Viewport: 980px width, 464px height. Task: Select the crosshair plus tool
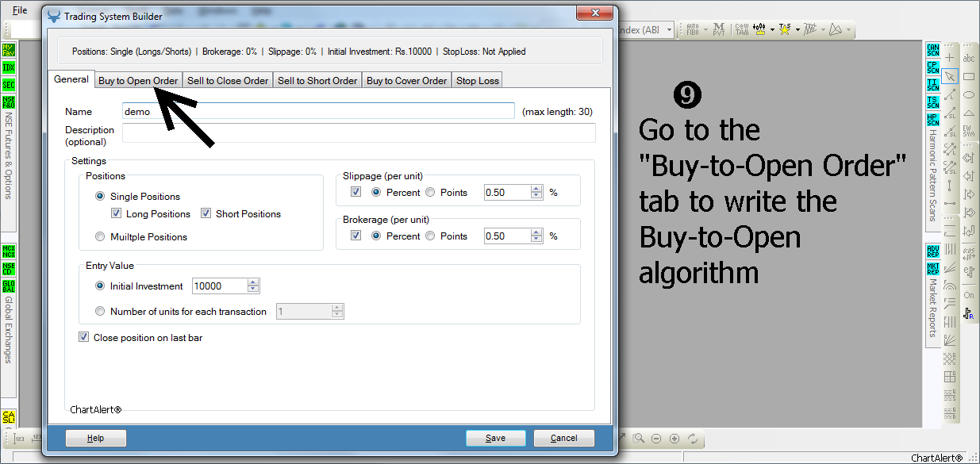click(x=950, y=58)
